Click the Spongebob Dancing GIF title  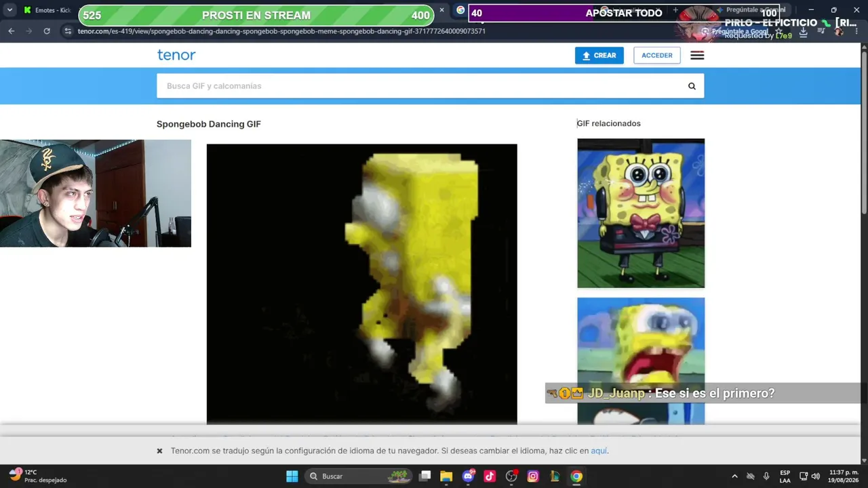209,124
